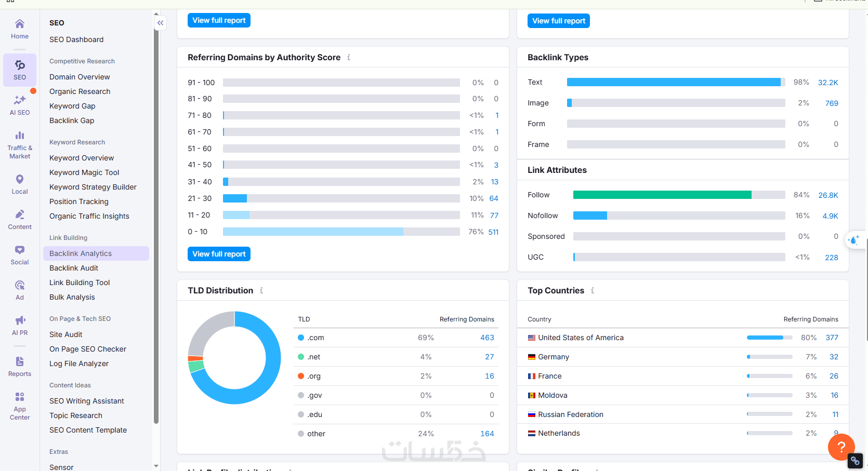Open On Page SEO Checker

[88, 349]
